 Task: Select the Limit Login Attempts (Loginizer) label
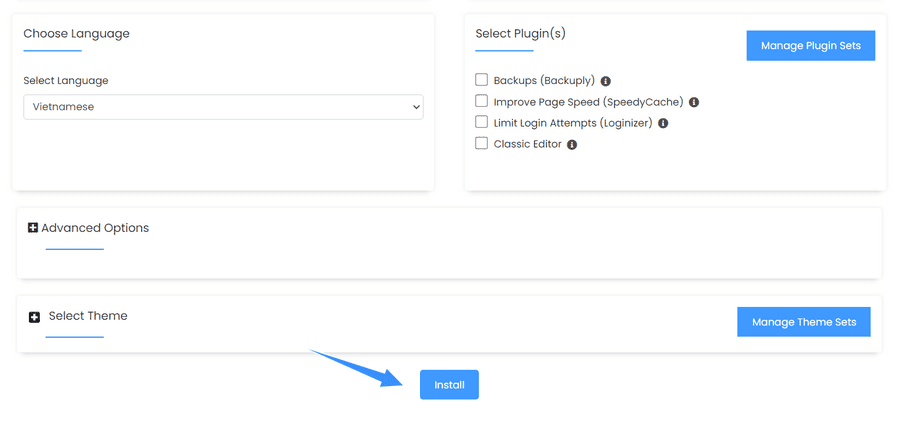573,123
